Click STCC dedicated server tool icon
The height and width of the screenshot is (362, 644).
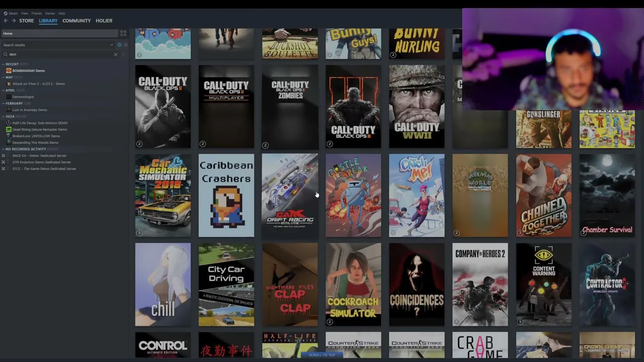[3, 169]
